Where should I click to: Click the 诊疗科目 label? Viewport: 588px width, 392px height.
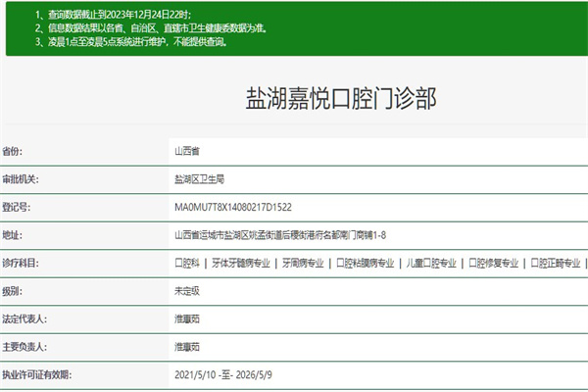click(x=21, y=263)
